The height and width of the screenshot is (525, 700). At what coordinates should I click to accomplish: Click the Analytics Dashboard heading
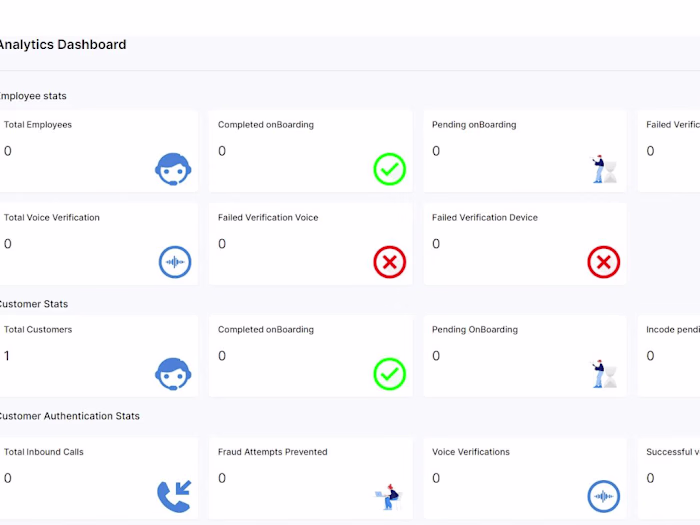click(62, 45)
